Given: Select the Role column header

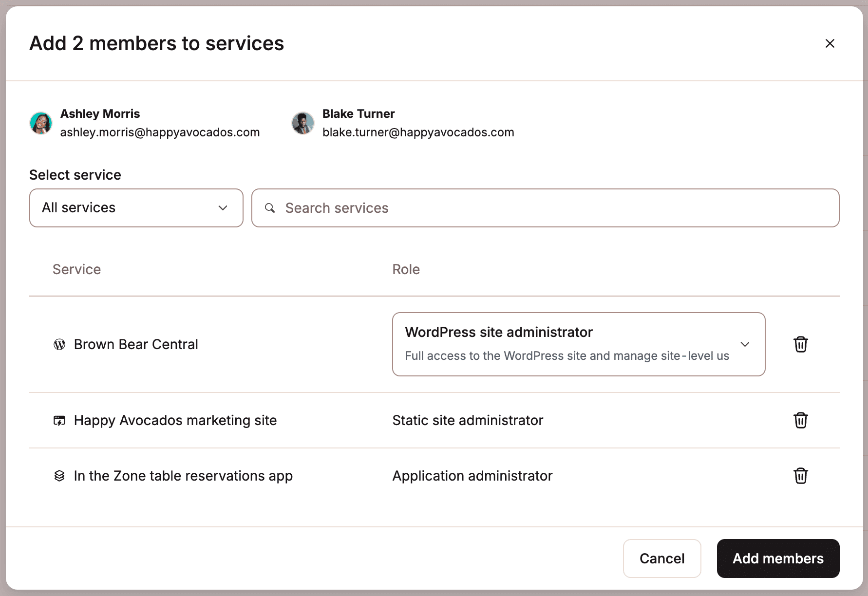Looking at the screenshot, I should (406, 269).
